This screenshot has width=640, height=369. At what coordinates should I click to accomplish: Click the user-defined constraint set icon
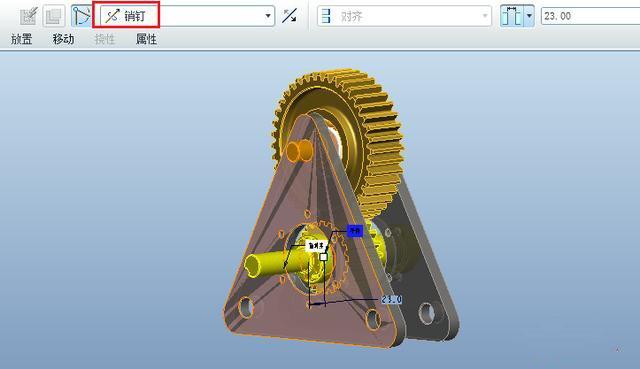[x=29, y=16]
